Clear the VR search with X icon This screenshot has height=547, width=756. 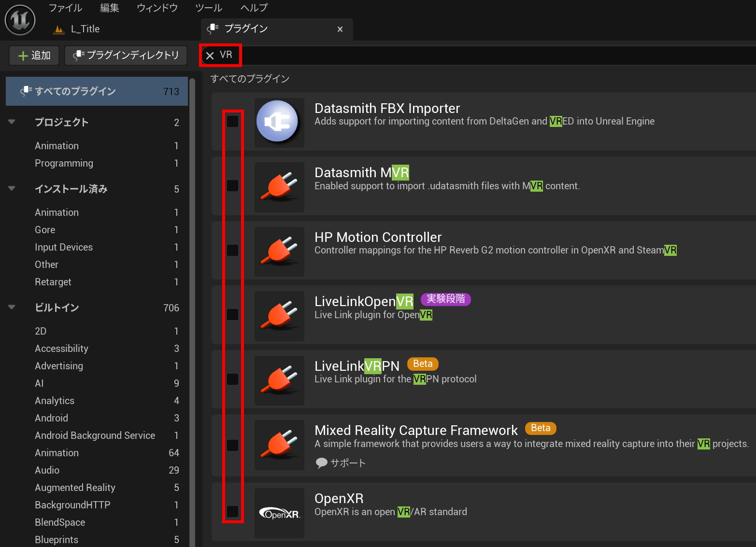tap(210, 56)
